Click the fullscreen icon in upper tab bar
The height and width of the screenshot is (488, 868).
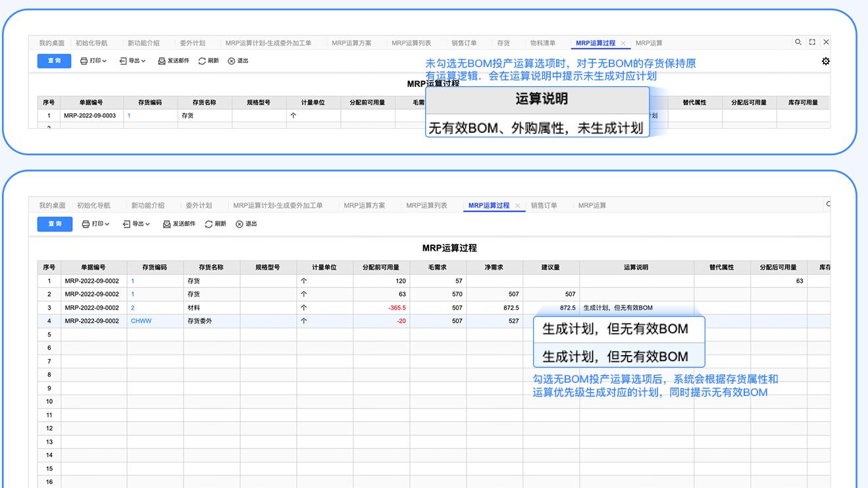pyautogui.click(x=812, y=42)
